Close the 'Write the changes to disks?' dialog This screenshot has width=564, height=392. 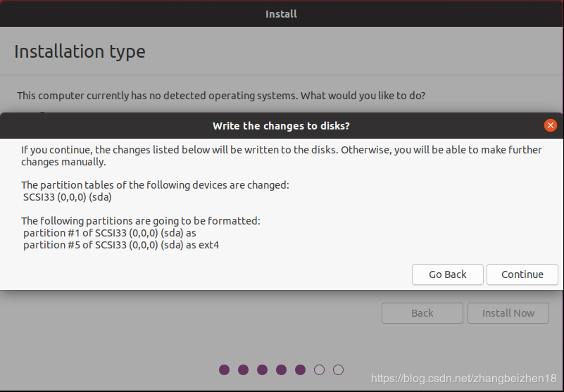click(x=551, y=125)
